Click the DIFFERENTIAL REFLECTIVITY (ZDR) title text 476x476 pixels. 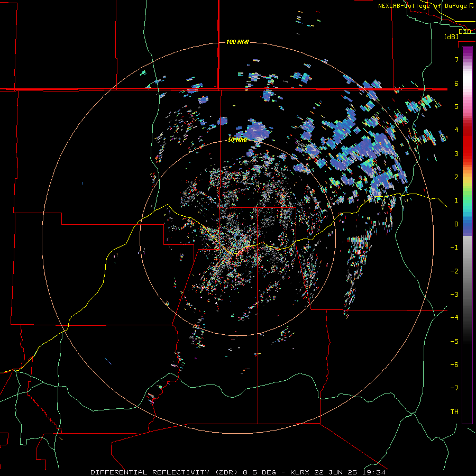[x=166, y=472]
